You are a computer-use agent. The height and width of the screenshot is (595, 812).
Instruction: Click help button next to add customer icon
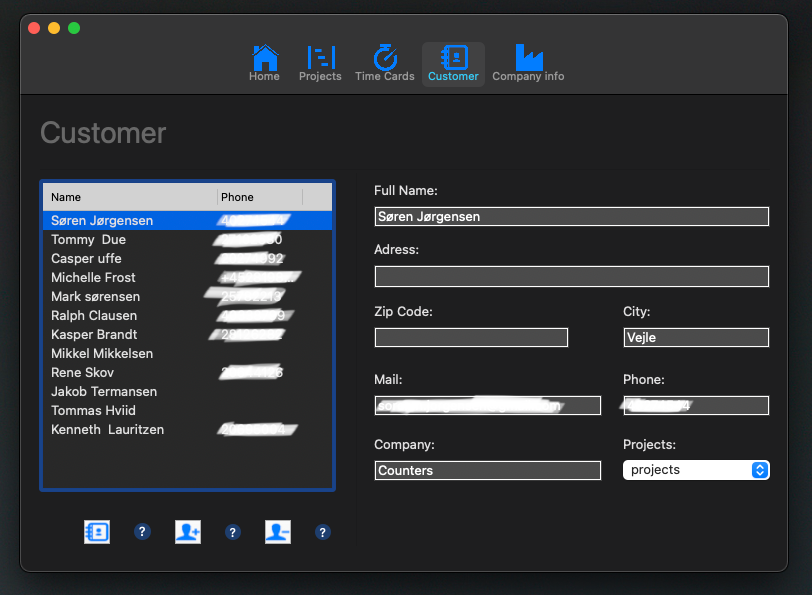click(233, 532)
